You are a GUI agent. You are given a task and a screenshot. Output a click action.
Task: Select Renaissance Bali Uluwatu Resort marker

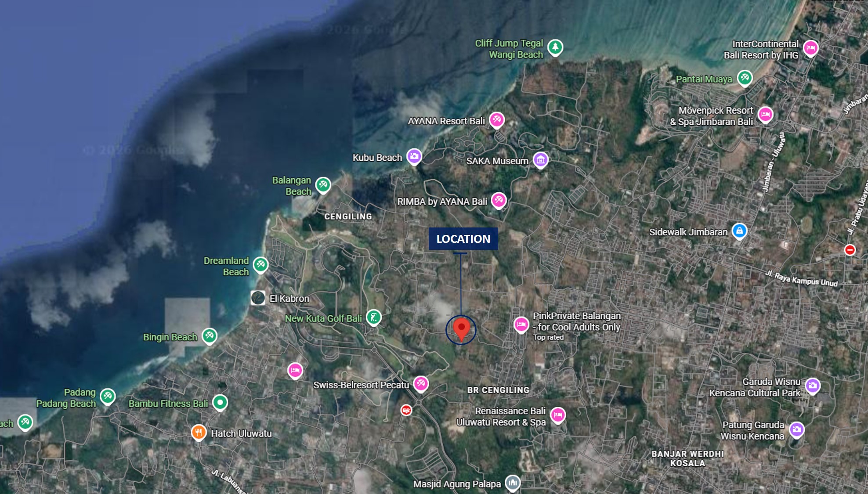pyautogui.click(x=558, y=415)
